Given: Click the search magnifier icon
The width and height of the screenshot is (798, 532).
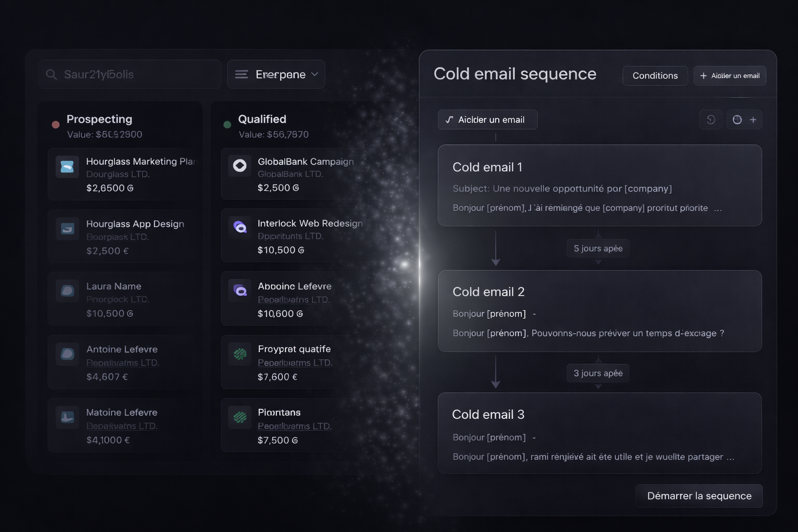Looking at the screenshot, I should 51,74.
